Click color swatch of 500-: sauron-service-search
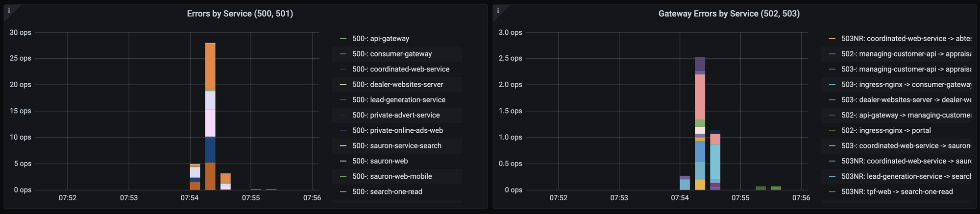The width and height of the screenshot is (980, 214). [343, 146]
